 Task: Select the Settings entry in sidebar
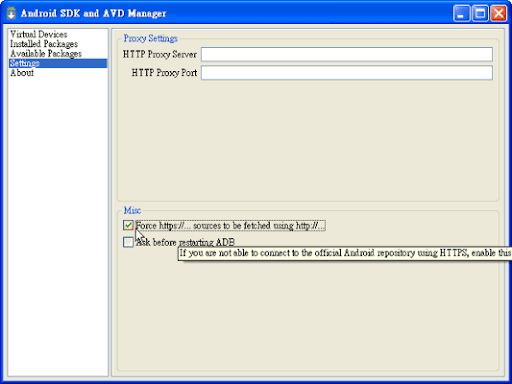58,63
